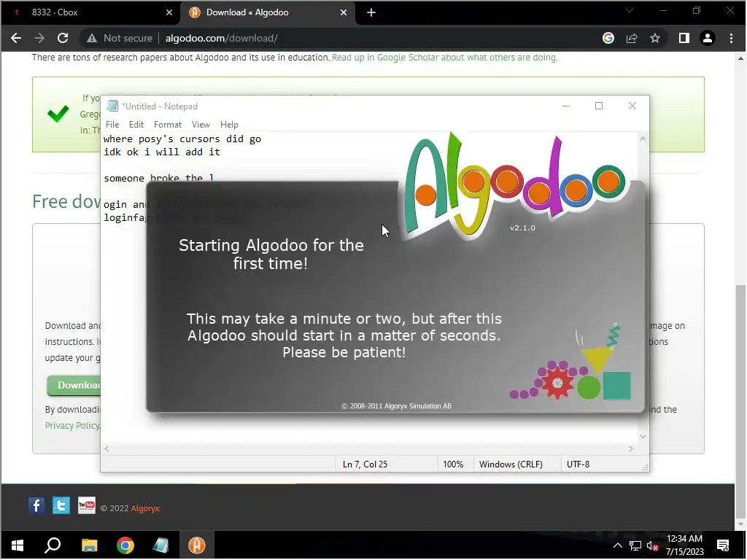Screen dimensions: 747x560
Task: Open Notepad Edit menu
Action: (x=136, y=125)
